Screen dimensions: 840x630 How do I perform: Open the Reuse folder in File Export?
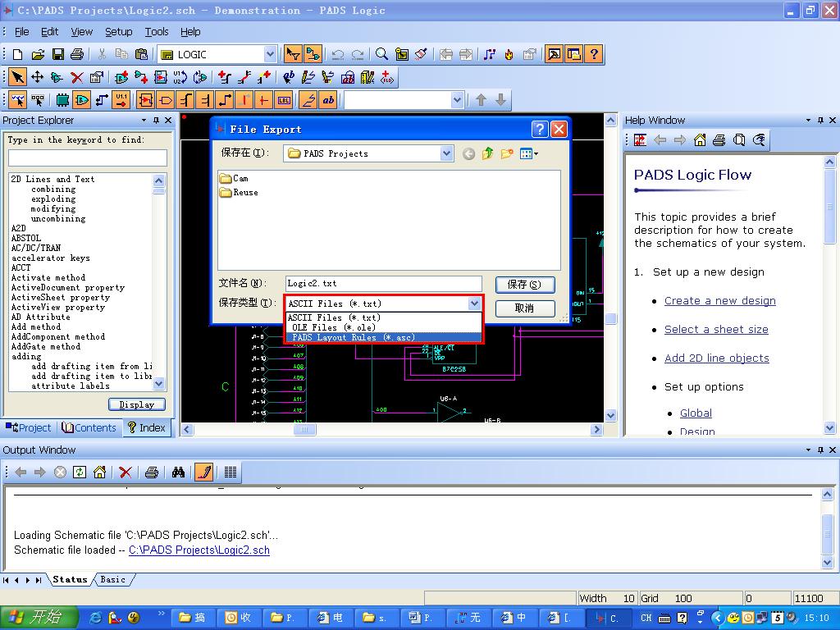[239, 192]
